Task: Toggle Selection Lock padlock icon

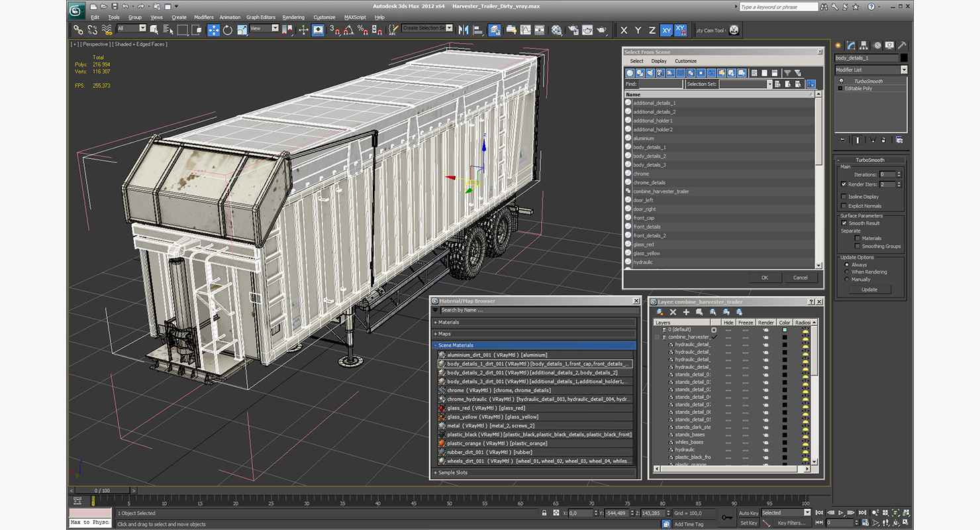Action: tap(544, 513)
